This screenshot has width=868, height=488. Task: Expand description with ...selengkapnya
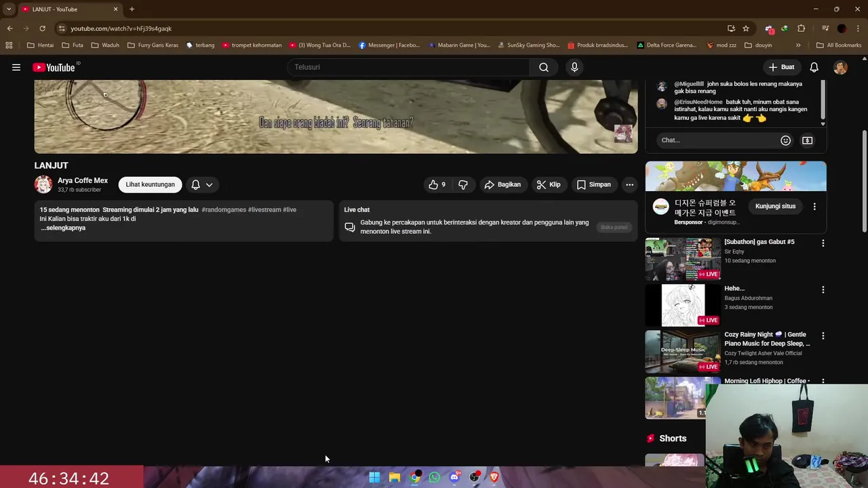(x=63, y=228)
